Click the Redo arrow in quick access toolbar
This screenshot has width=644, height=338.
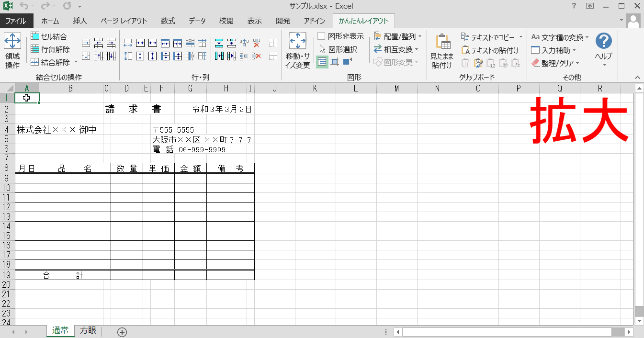tap(45, 6)
